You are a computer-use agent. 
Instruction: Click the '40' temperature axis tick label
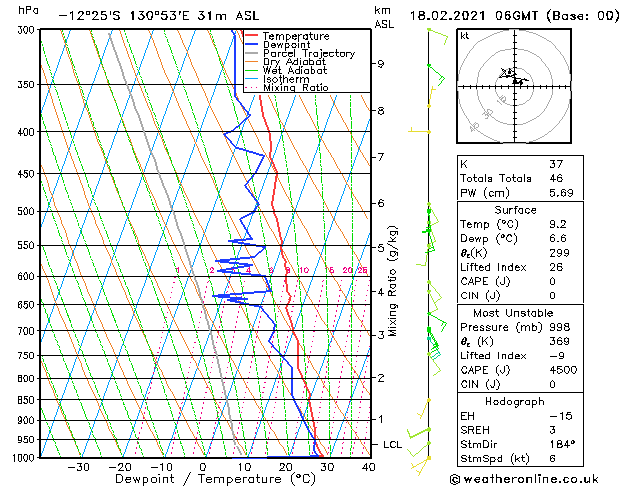click(368, 467)
